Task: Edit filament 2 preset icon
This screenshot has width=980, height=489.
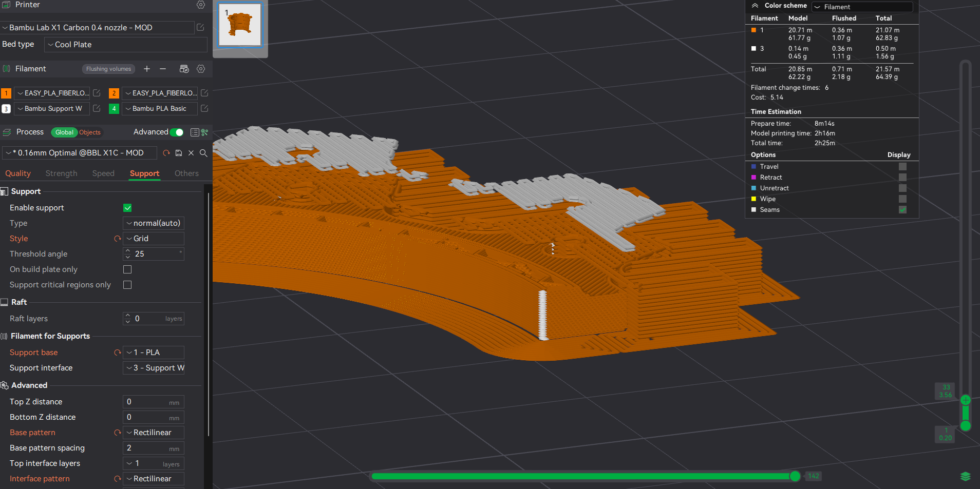Action: pos(204,93)
